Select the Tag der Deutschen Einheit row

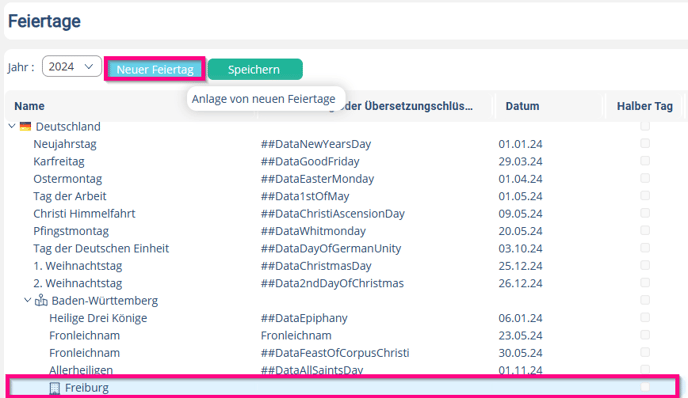(x=342, y=248)
